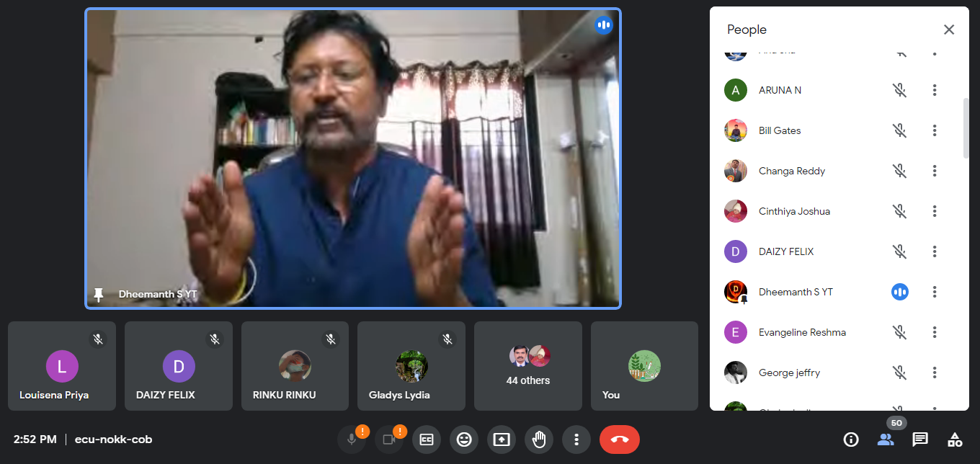Click Dheemanth S YT label on main video
Viewport: 980px width, 464px height.
(x=158, y=295)
